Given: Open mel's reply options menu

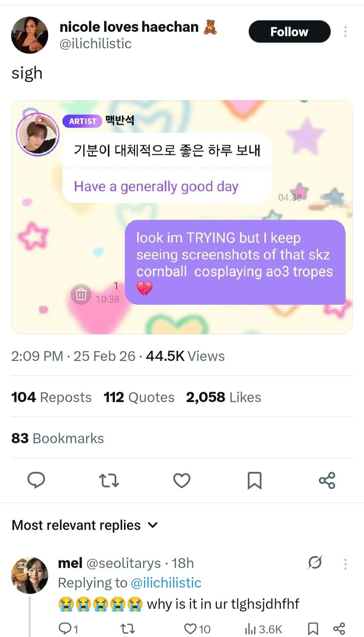Looking at the screenshot, I should pyautogui.click(x=345, y=564).
